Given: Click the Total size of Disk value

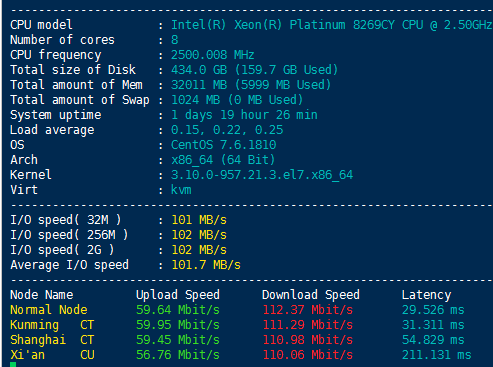Looking at the screenshot, I should [254, 70].
